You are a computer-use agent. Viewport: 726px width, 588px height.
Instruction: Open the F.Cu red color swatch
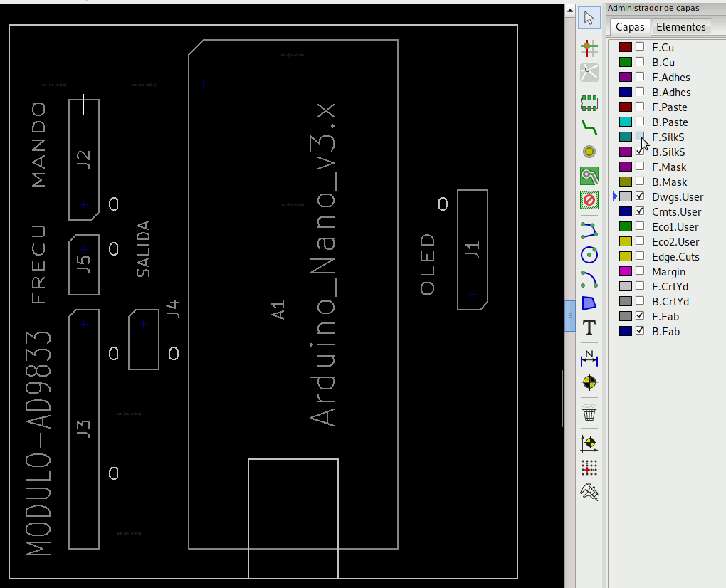[x=626, y=47]
